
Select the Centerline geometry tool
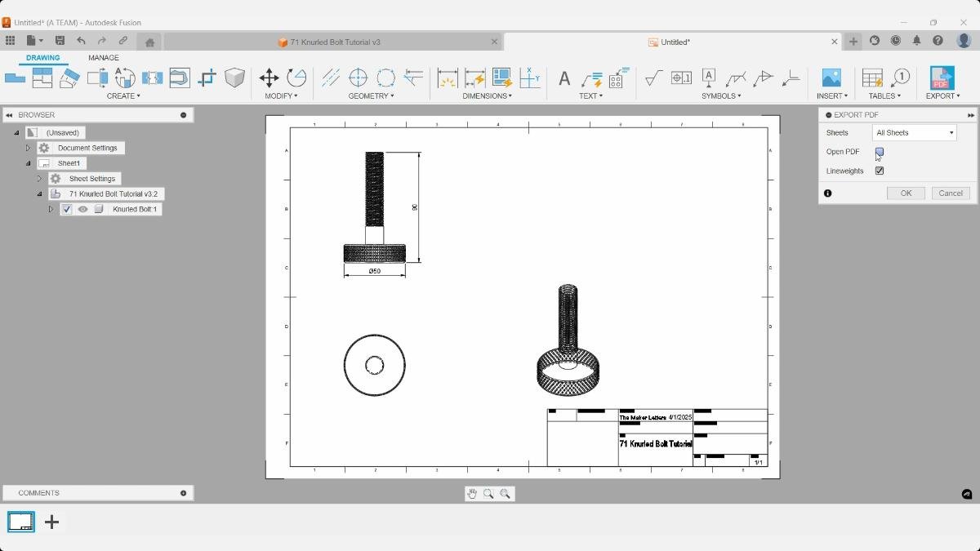(330, 78)
